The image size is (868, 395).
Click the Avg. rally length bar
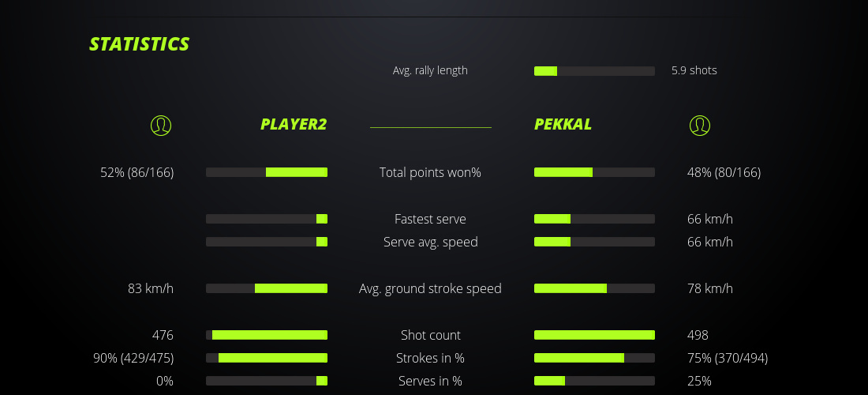pyautogui.click(x=594, y=71)
